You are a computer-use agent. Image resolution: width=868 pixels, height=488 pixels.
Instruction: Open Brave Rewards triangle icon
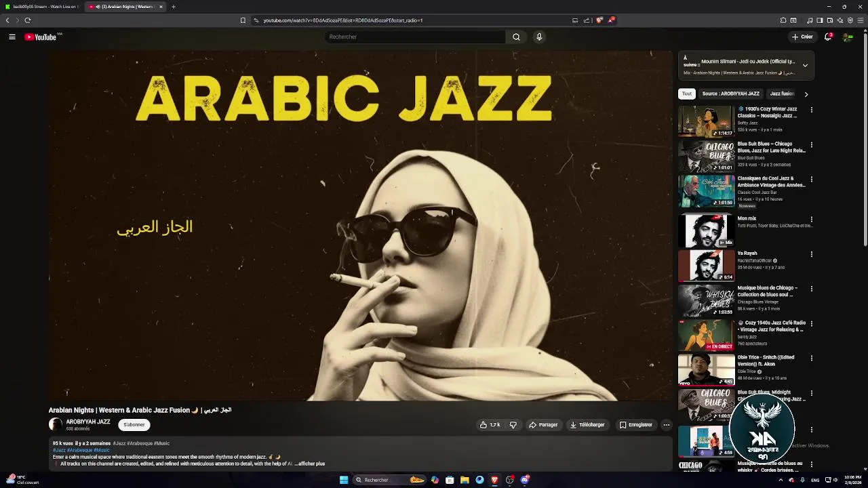pyautogui.click(x=611, y=20)
